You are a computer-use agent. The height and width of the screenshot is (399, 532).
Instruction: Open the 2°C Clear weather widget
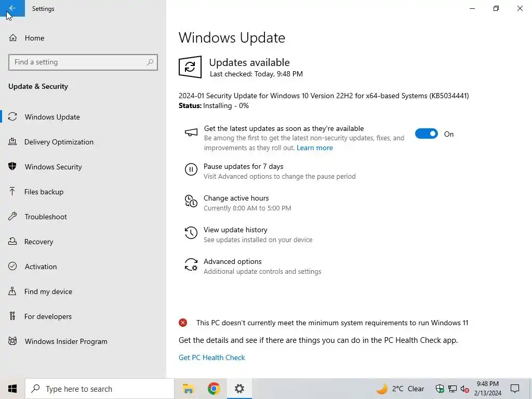[x=401, y=389]
